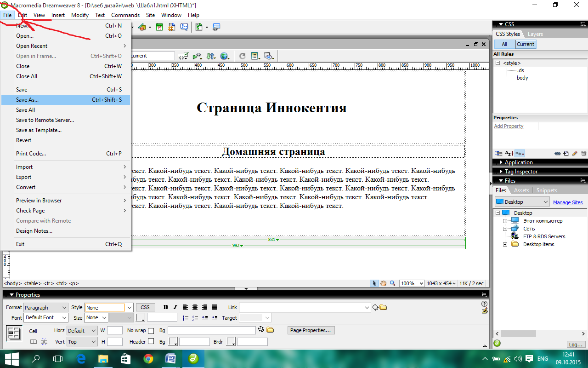Show only set properties in CSS panel
588x368 pixels.
click(520, 153)
